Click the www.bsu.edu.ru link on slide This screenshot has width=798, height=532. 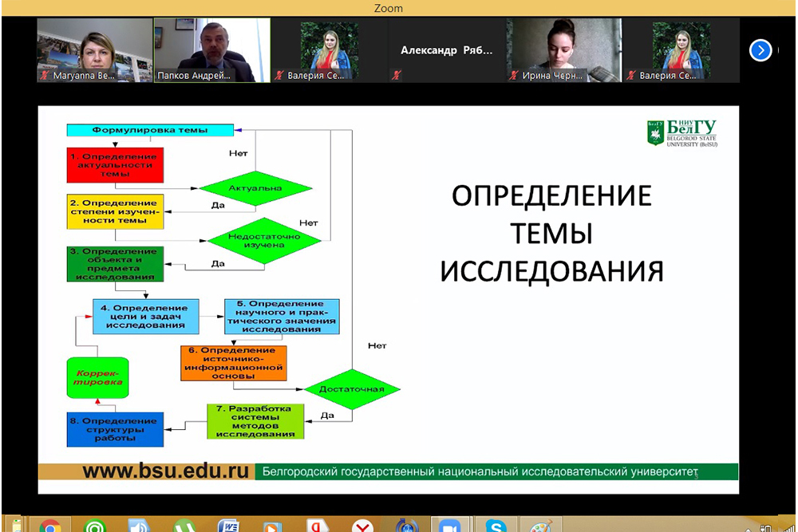[x=165, y=471]
